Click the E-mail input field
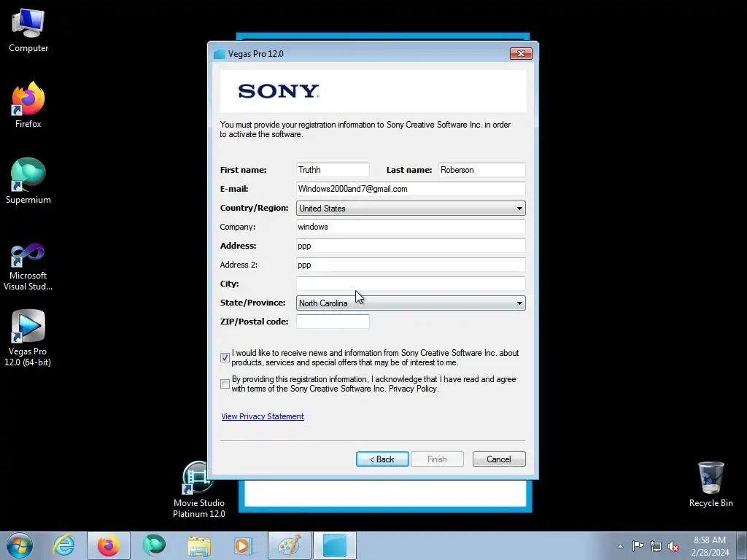The width and height of the screenshot is (747, 560). 411,189
